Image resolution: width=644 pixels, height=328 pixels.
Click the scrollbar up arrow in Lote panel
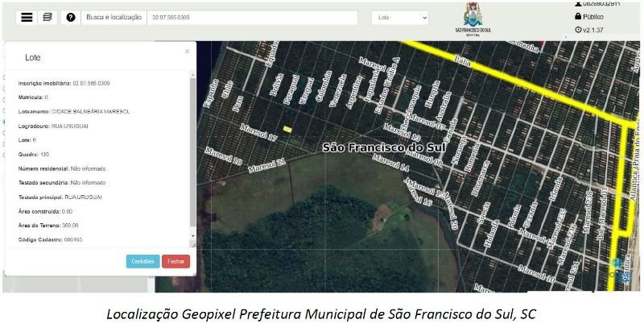pyautogui.click(x=193, y=74)
